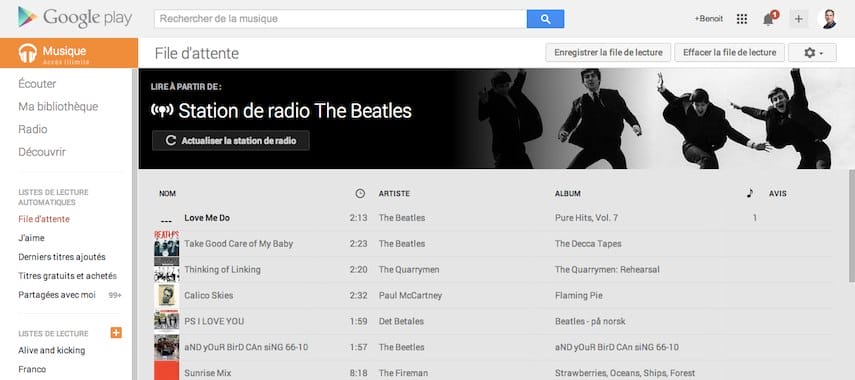Select the Calico Skies track title

coord(208,295)
